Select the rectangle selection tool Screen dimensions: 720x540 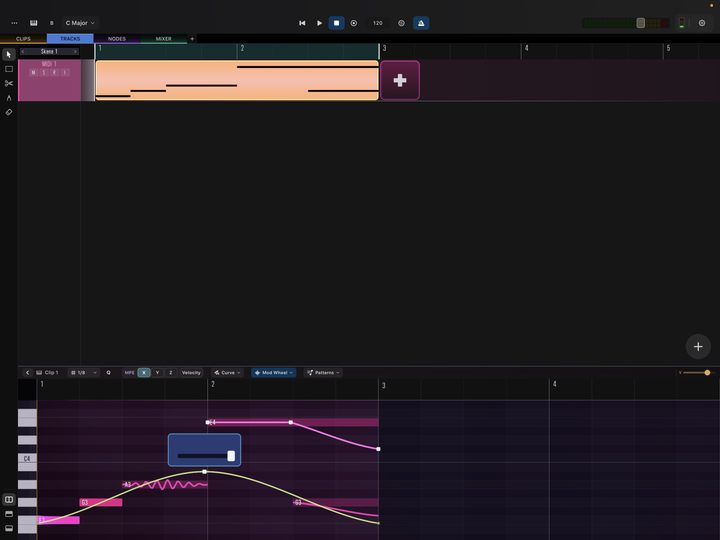pos(9,69)
